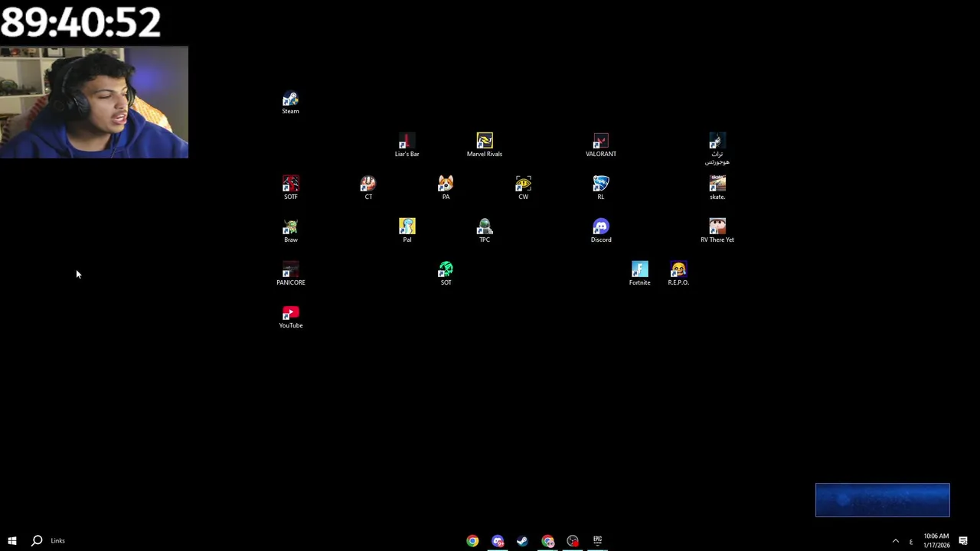Image resolution: width=980 pixels, height=551 pixels.
Task: Click the PA fox desktop icon
Action: coord(446,188)
